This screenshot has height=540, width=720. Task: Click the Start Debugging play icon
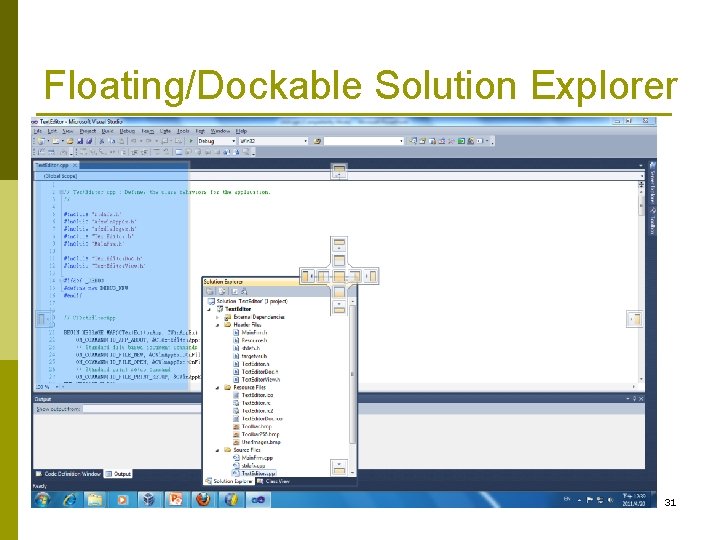tap(191, 141)
